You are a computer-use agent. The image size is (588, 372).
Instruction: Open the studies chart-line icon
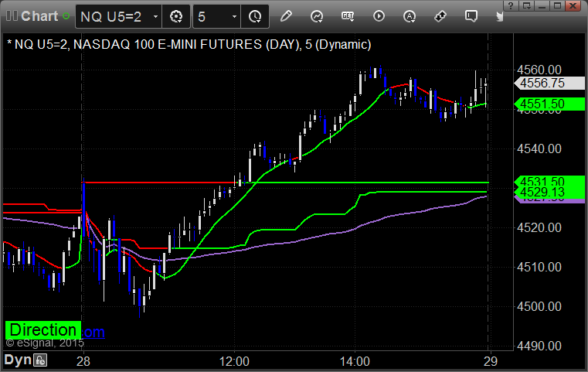click(x=317, y=16)
